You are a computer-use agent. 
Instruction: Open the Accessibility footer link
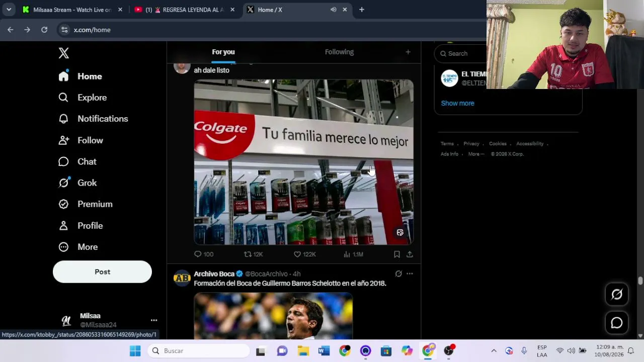tap(530, 144)
